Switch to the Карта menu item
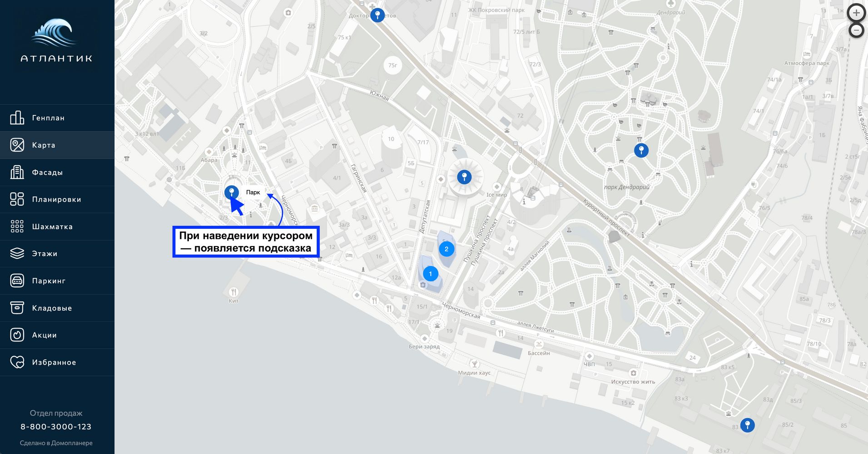This screenshot has width=868, height=454. point(57,145)
